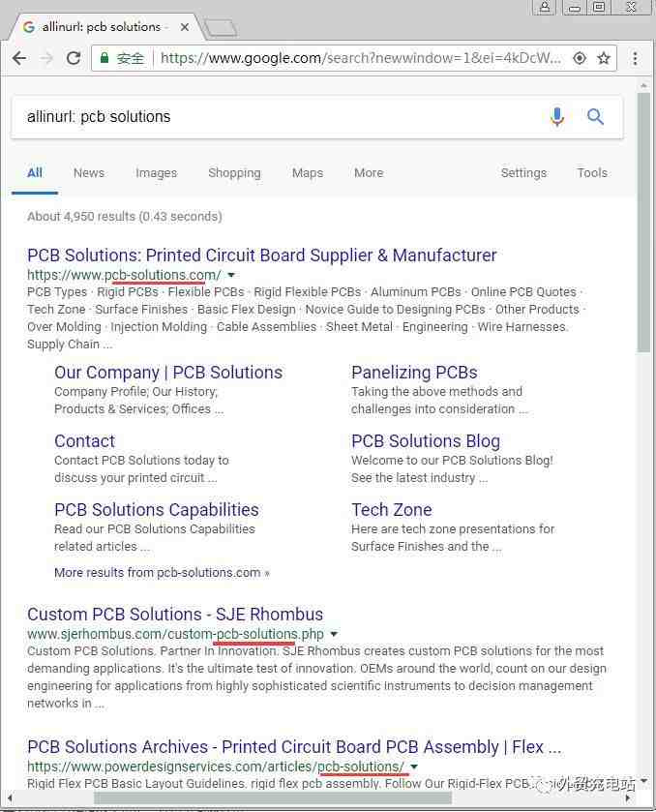Open the powerdesignservices.com result dropdown arrow
656x812 pixels.
pyautogui.click(x=414, y=767)
